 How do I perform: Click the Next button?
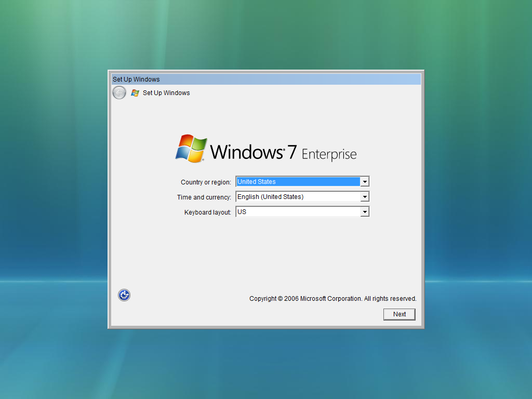coord(400,314)
